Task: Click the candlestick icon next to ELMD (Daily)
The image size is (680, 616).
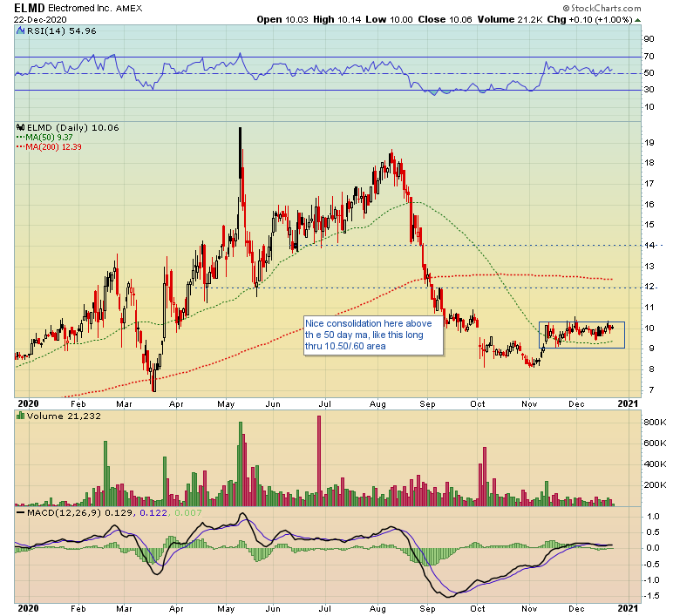Action: point(21,127)
